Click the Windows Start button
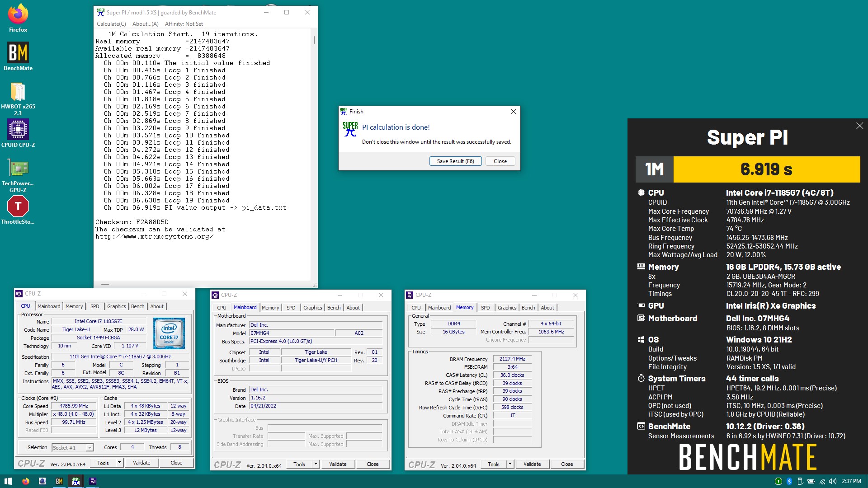The height and width of the screenshot is (488, 868). 8,481
